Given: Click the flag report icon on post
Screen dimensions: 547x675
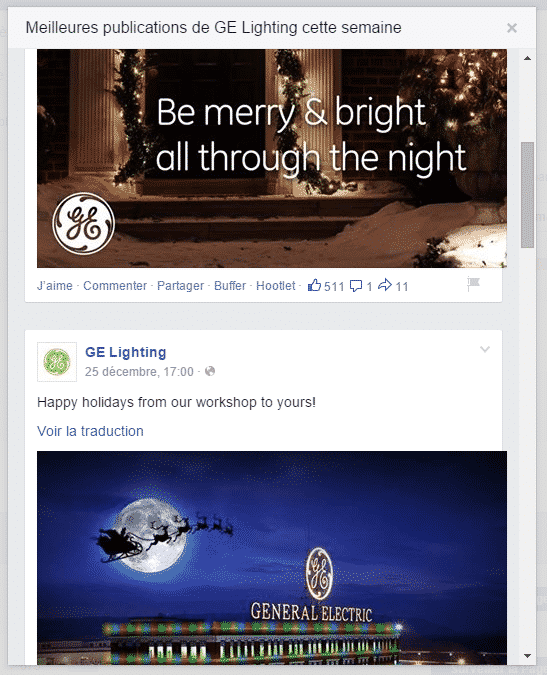Looking at the screenshot, I should [x=473, y=284].
